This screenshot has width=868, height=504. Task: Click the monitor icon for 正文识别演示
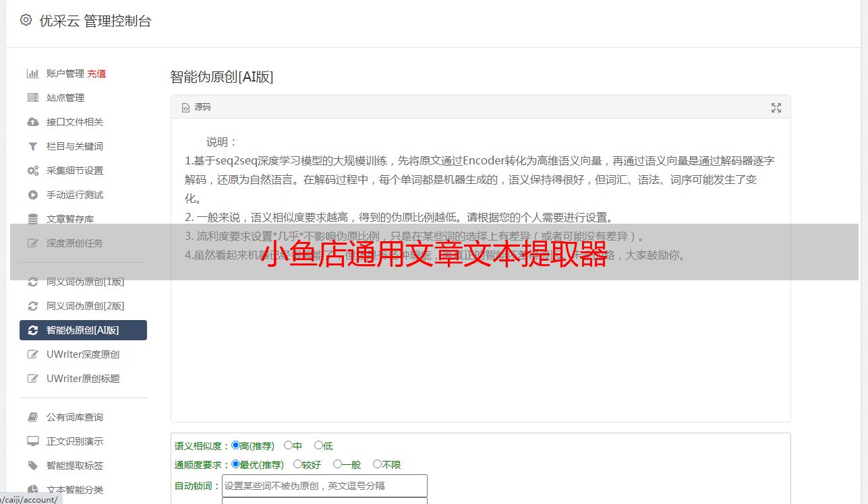click(32, 441)
